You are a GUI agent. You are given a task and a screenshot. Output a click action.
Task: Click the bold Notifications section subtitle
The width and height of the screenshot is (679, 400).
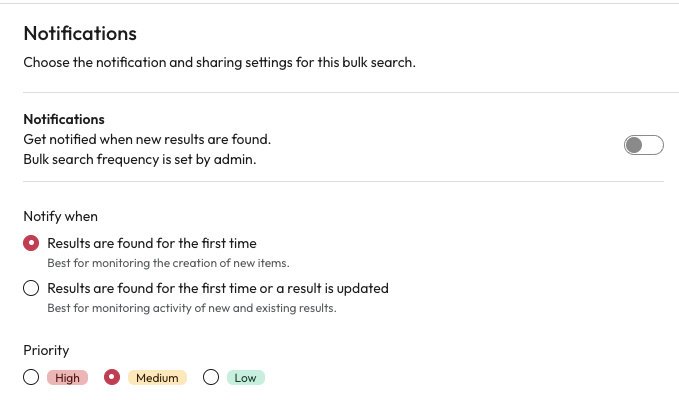pyautogui.click(x=64, y=119)
